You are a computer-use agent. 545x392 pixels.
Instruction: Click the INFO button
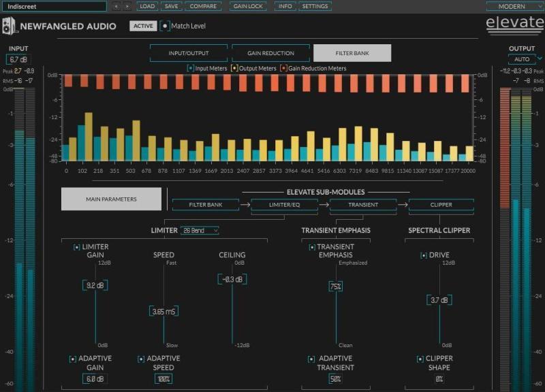click(285, 6)
